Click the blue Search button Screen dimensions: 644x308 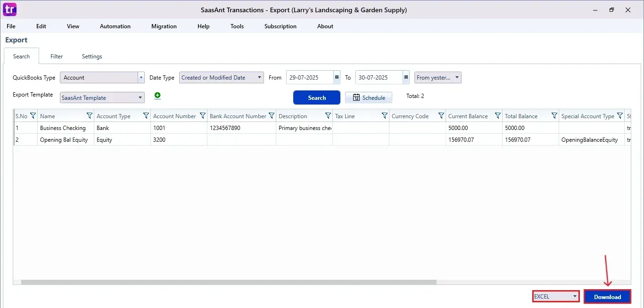pos(317,97)
